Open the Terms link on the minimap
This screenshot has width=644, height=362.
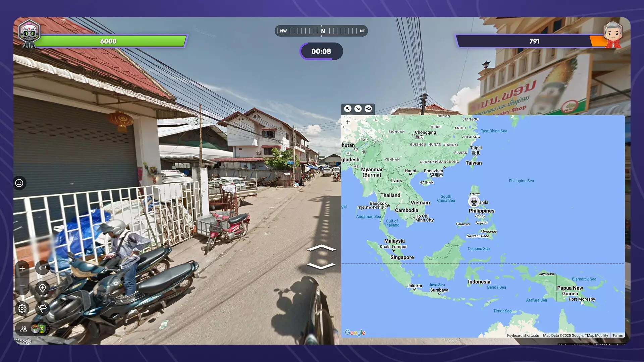[618, 335]
